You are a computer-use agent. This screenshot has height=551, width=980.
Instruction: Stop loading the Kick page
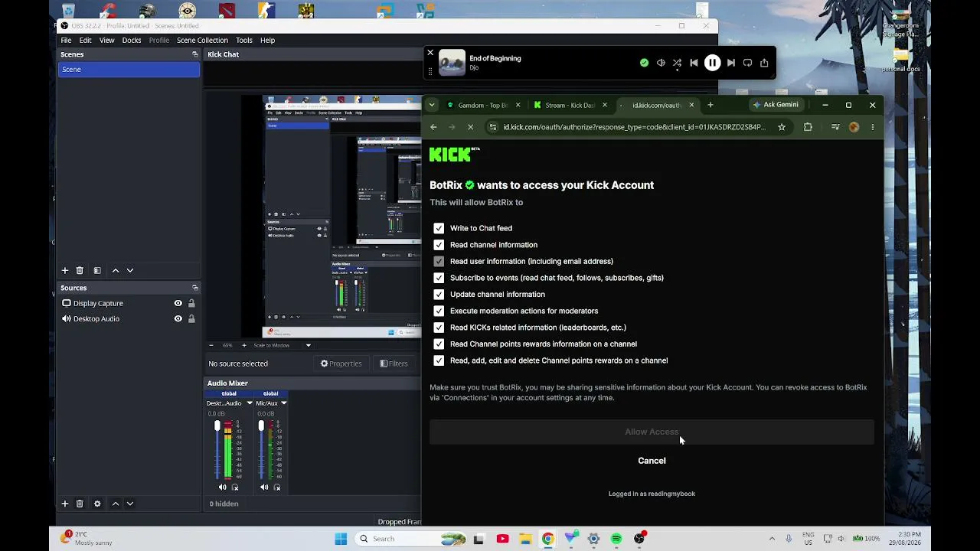[470, 127]
